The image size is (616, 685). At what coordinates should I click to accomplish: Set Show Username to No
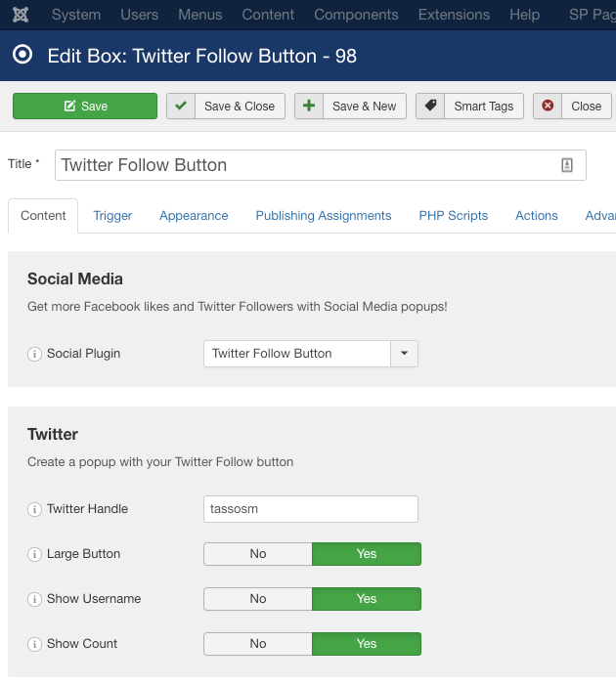click(258, 599)
